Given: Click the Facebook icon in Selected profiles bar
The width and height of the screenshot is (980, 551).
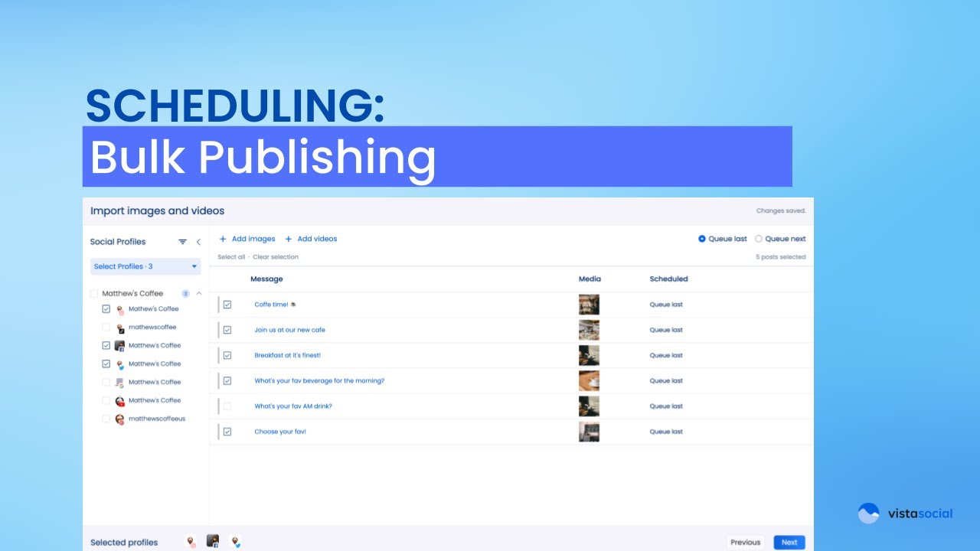Looking at the screenshot, I should tap(212, 540).
